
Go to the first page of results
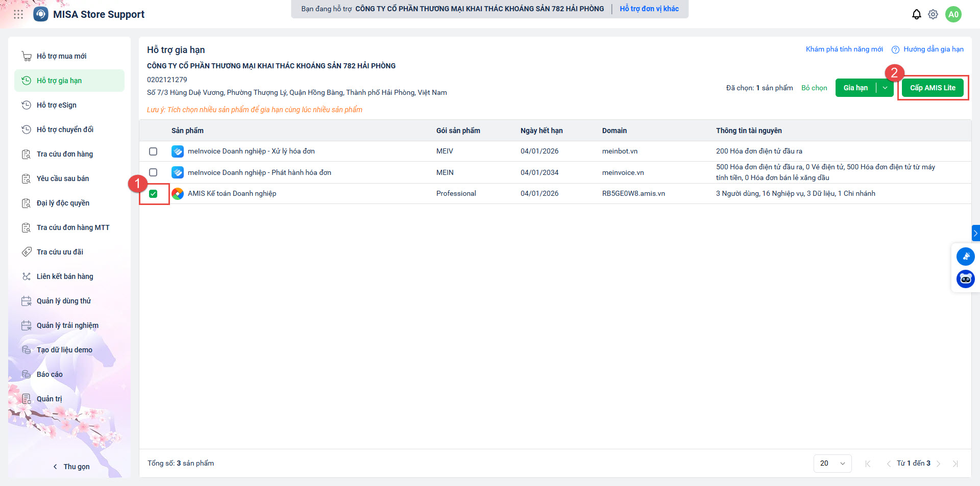868,464
